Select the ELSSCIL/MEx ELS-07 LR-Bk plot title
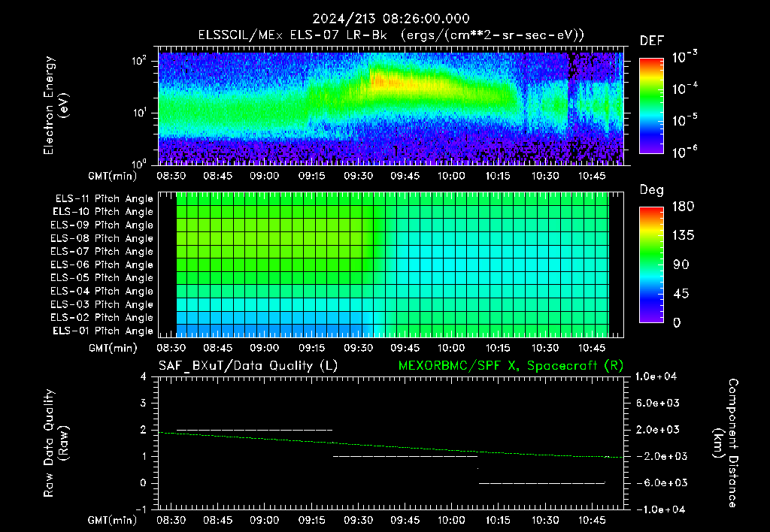This screenshot has height=532, width=770. coord(391,35)
